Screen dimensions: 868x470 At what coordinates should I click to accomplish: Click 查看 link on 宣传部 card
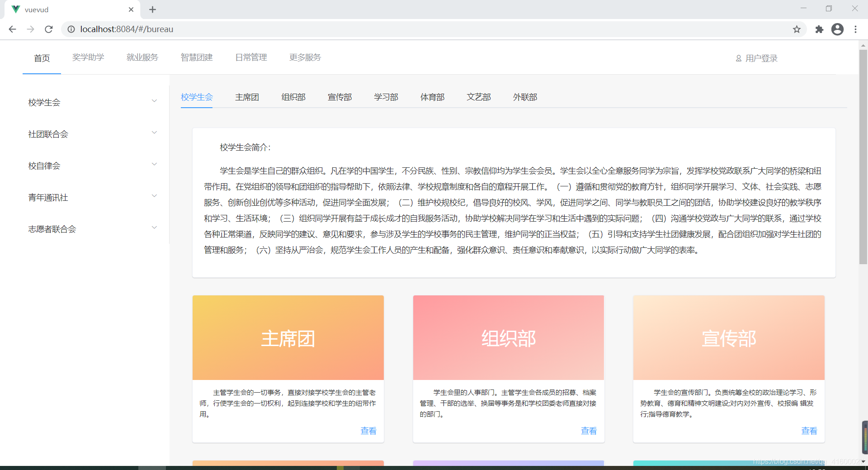pyautogui.click(x=809, y=431)
